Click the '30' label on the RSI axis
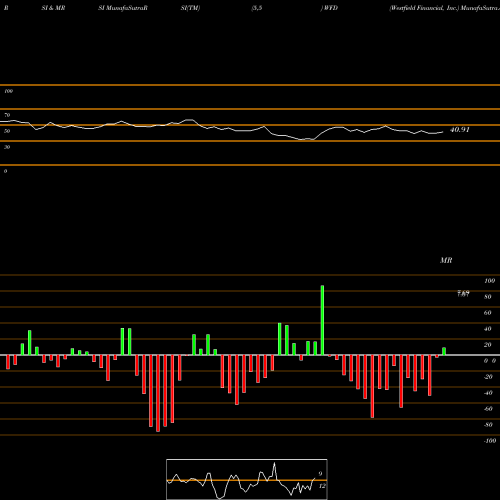This screenshot has height=500, width=500. [x=7, y=147]
